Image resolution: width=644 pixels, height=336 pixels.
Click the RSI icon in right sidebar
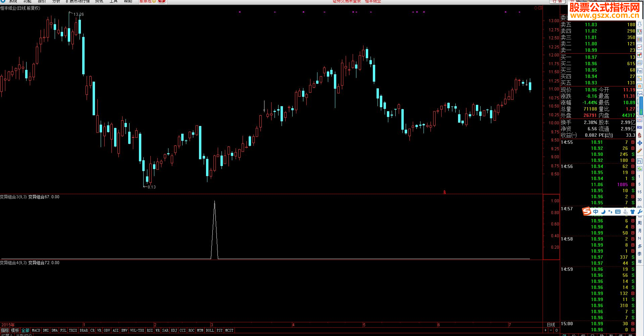point(640,127)
